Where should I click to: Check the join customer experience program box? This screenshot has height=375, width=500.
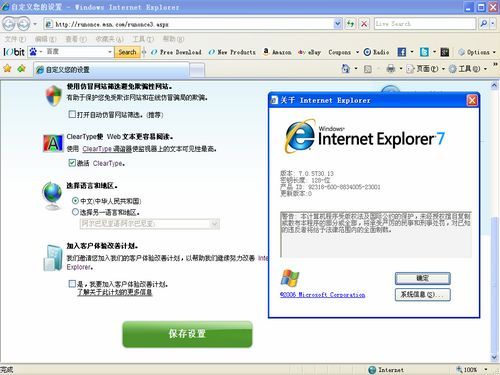72,284
